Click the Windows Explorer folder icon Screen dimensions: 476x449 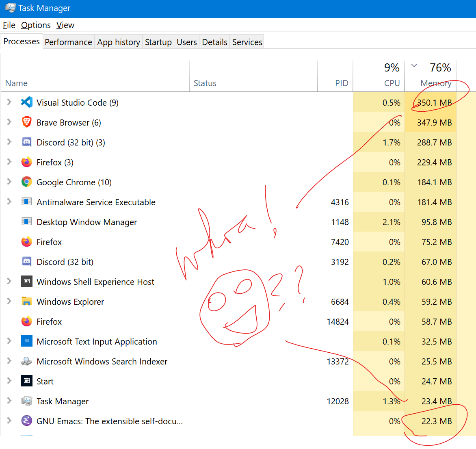pyautogui.click(x=27, y=302)
